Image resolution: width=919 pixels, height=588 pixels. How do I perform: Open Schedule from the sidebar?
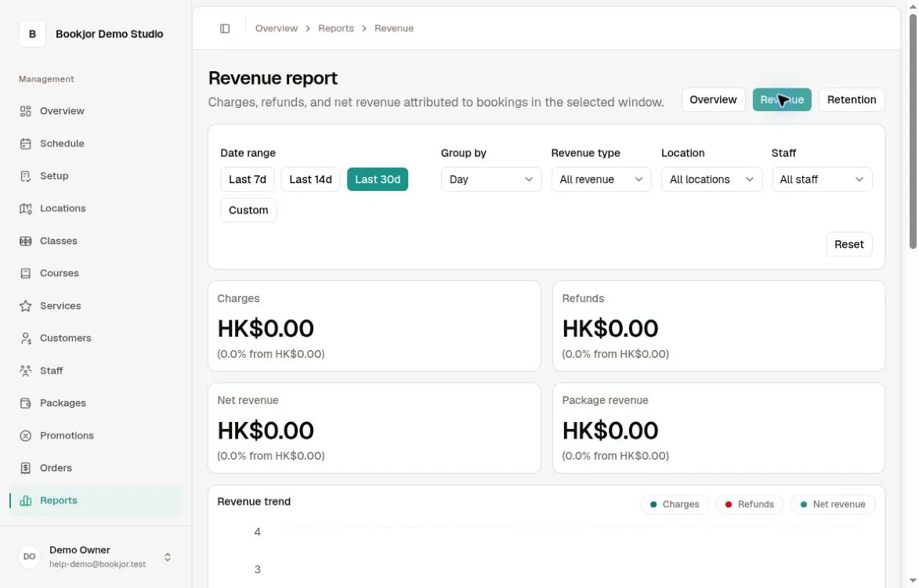coord(96,143)
